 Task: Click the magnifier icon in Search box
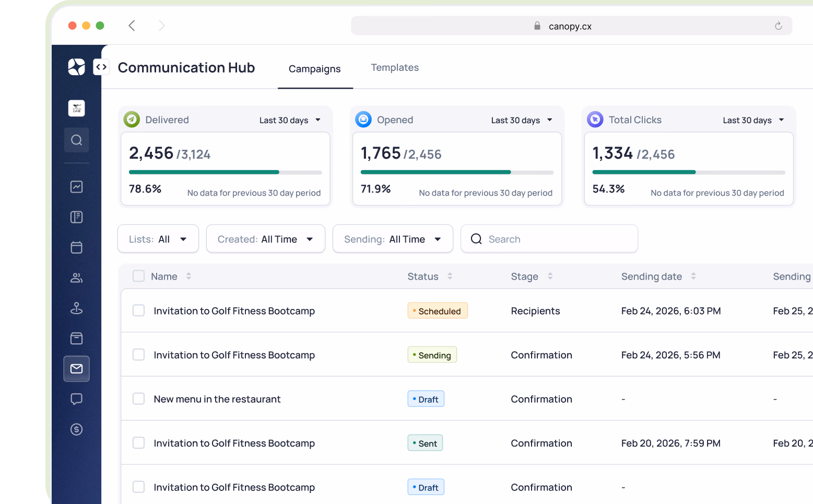tap(476, 239)
